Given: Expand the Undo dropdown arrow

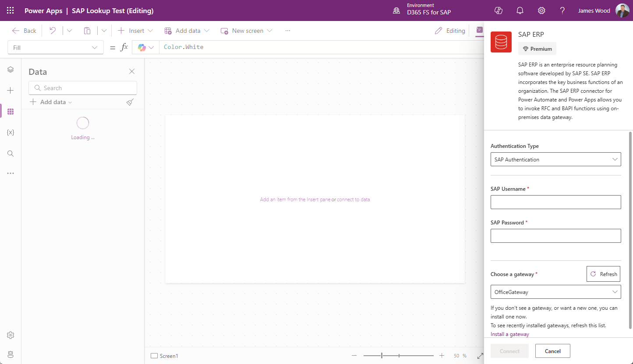Looking at the screenshot, I should [x=69, y=31].
